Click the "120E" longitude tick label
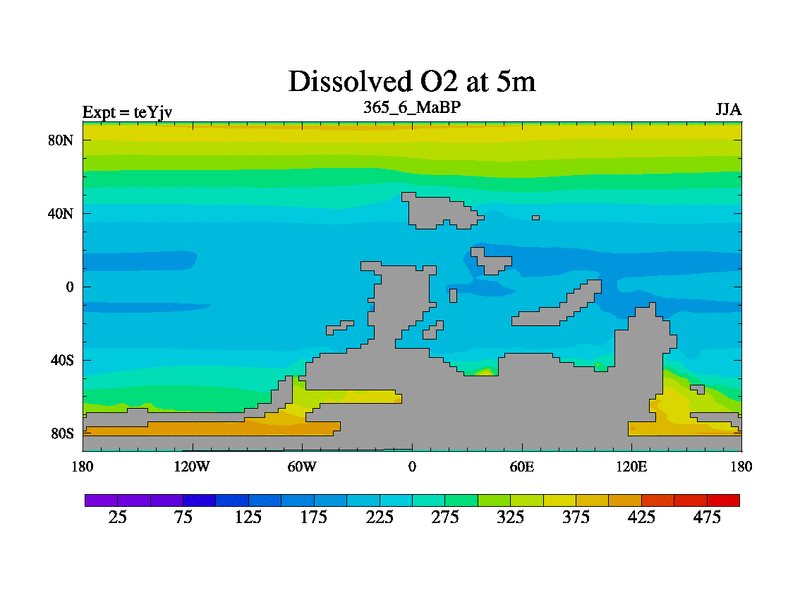 click(x=631, y=466)
